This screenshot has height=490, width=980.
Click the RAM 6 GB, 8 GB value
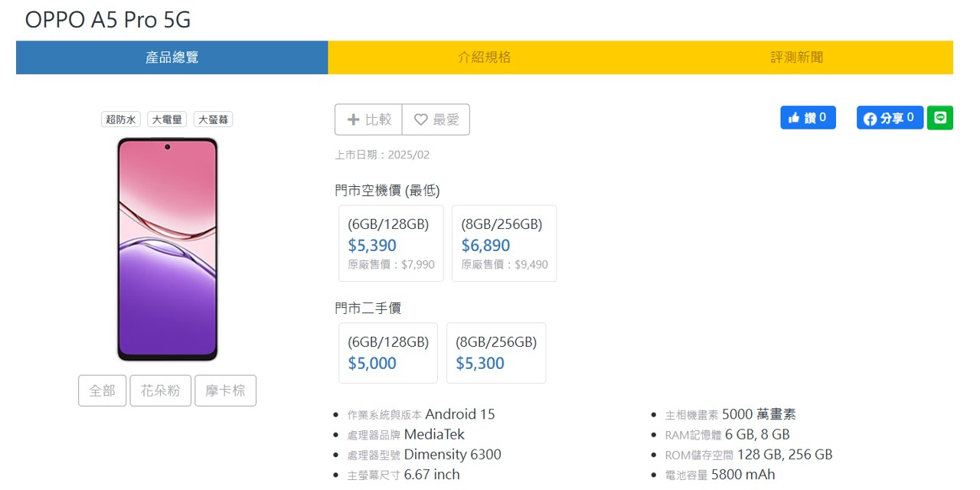757,434
